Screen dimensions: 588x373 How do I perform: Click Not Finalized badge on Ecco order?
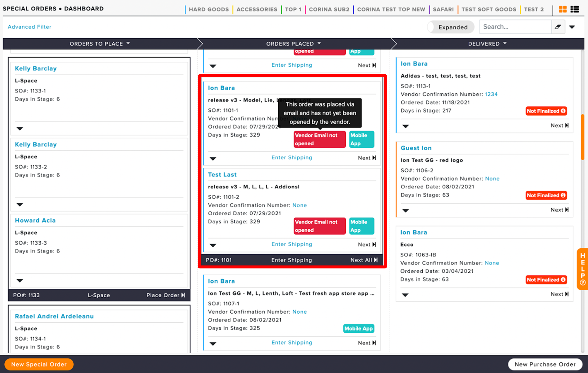click(546, 280)
